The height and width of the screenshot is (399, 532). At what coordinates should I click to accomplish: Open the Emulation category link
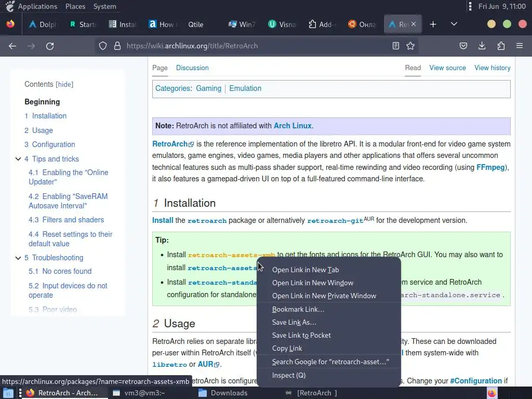tap(245, 88)
